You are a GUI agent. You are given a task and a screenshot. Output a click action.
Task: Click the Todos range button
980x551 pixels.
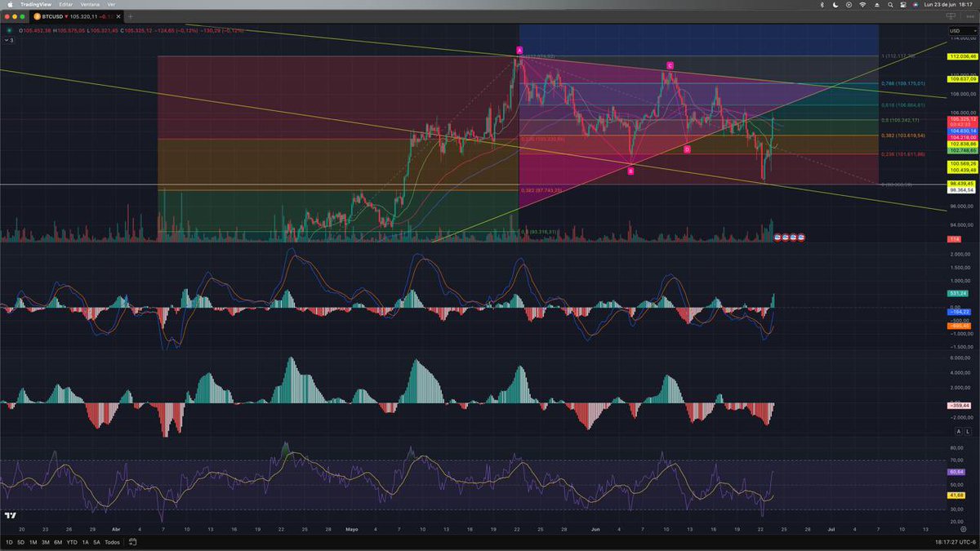pyautogui.click(x=112, y=541)
